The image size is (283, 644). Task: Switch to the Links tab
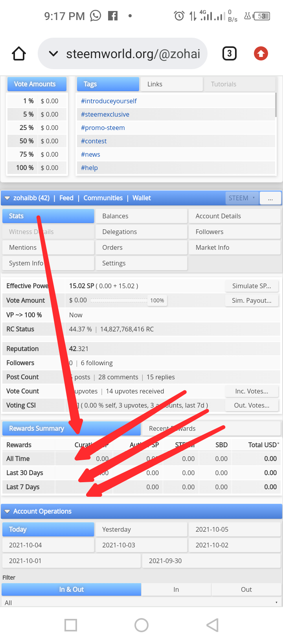(172, 84)
